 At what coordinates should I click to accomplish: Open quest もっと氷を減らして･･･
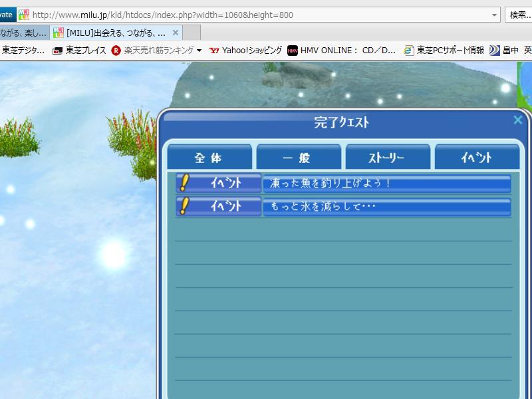coord(387,207)
